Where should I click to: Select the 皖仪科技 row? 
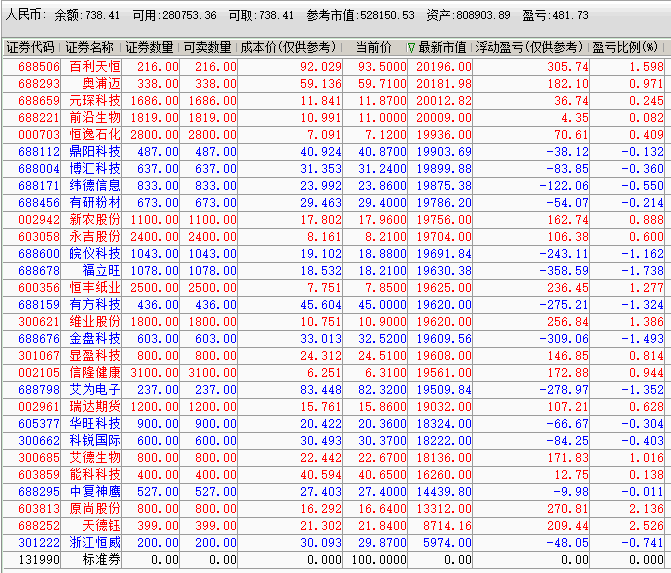point(333,253)
